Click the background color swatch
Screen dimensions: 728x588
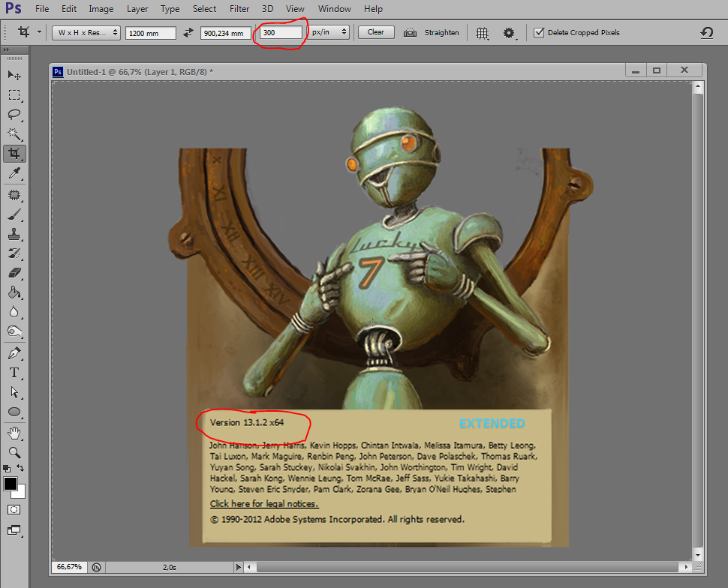(21, 494)
